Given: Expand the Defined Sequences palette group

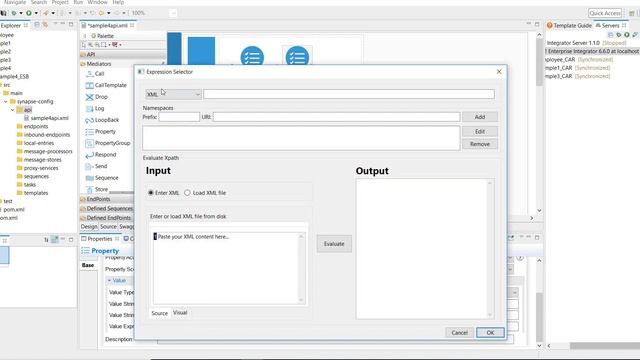Looking at the screenshot, I should [107, 209].
